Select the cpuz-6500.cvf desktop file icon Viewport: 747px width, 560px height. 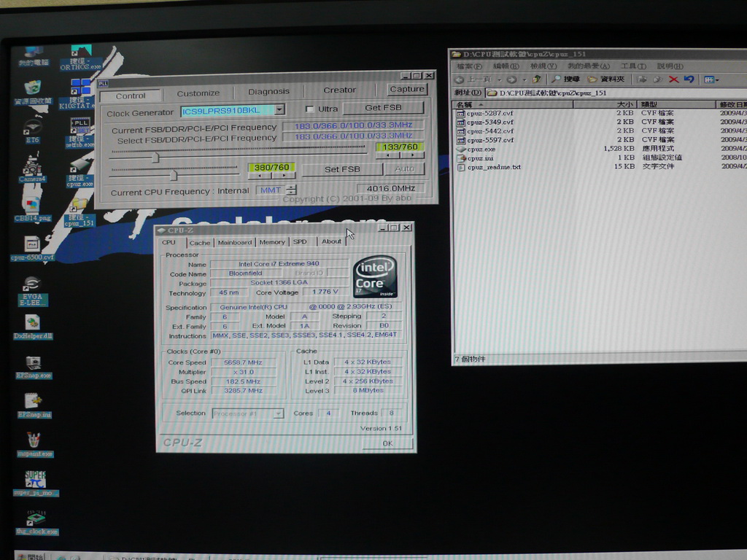tap(32, 249)
